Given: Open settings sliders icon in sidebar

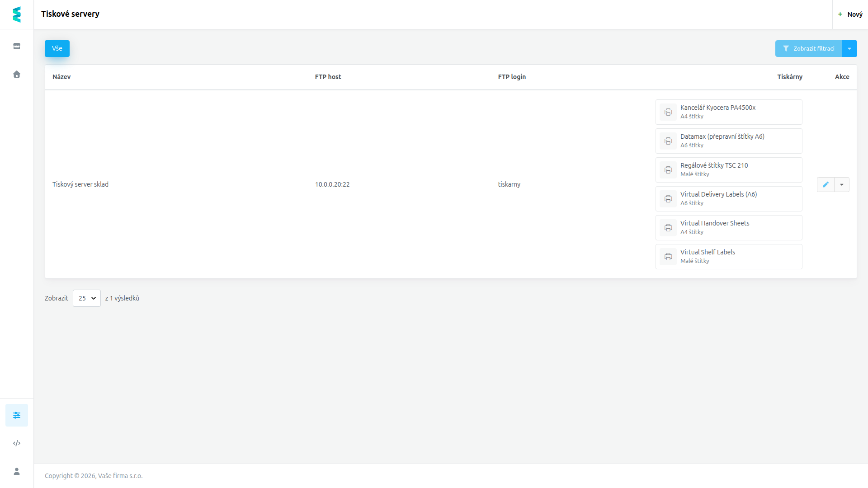Looking at the screenshot, I should (x=17, y=415).
